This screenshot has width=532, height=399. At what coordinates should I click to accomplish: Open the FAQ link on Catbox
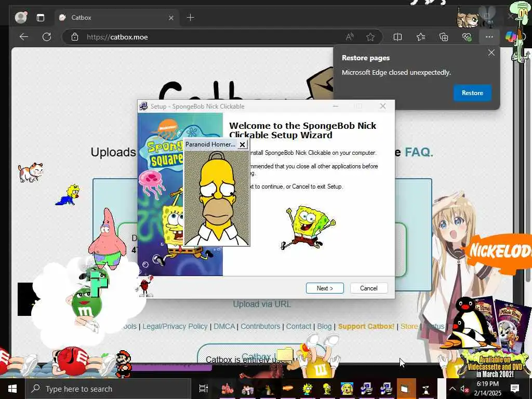click(419, 152)
